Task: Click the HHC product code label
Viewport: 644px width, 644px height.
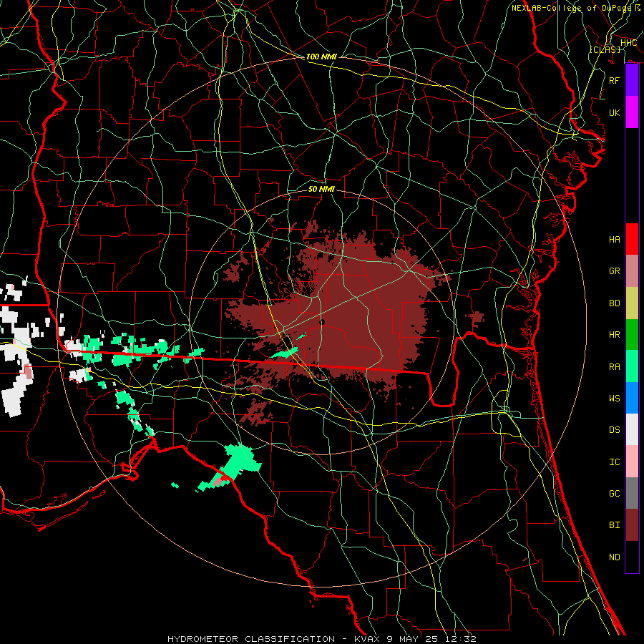Action: (628, 43)
